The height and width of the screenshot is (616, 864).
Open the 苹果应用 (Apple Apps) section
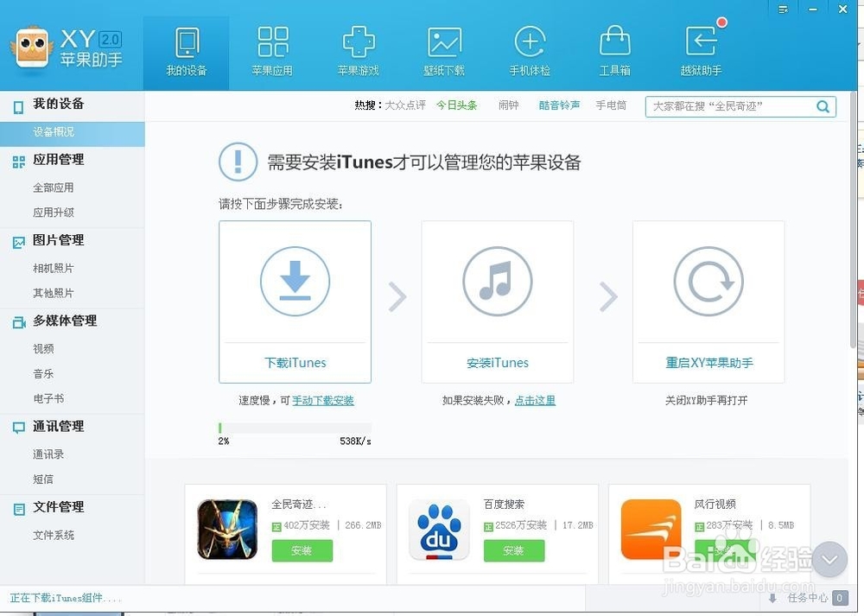273,50
